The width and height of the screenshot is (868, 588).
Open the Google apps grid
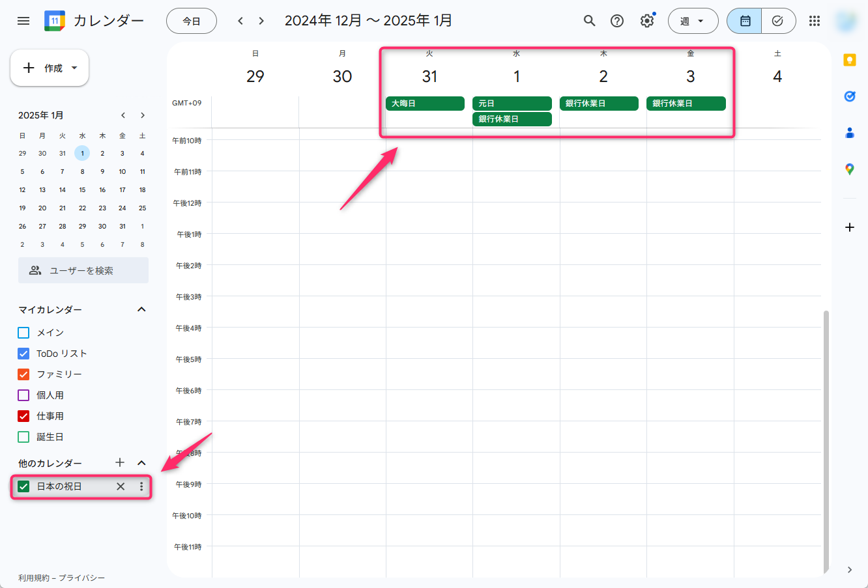(814, 20)
